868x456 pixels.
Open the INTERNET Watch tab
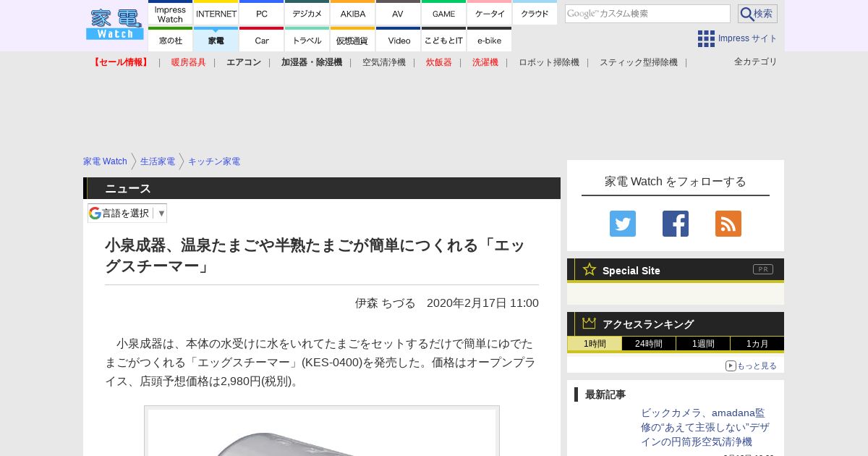click(x=216, y=13)
